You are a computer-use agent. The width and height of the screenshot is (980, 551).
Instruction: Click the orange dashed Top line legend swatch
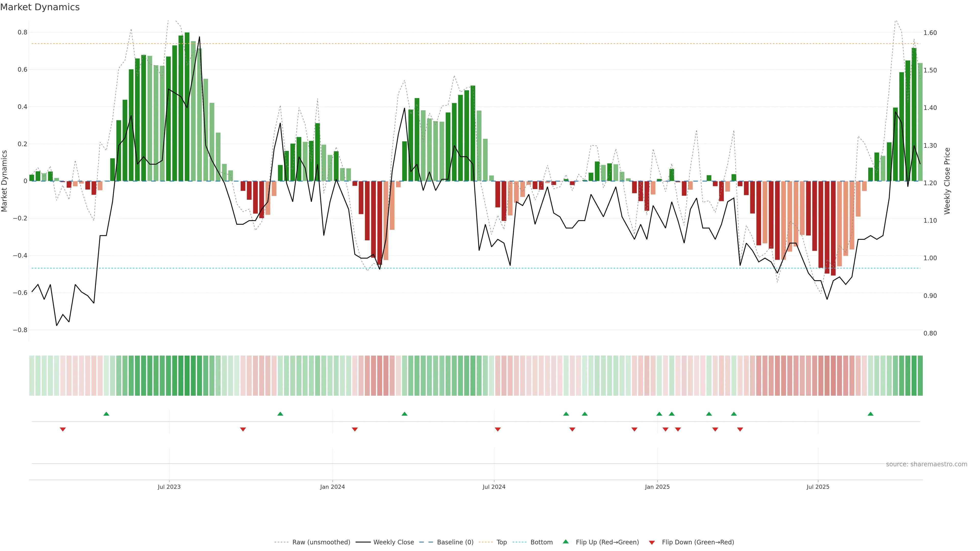485,542
